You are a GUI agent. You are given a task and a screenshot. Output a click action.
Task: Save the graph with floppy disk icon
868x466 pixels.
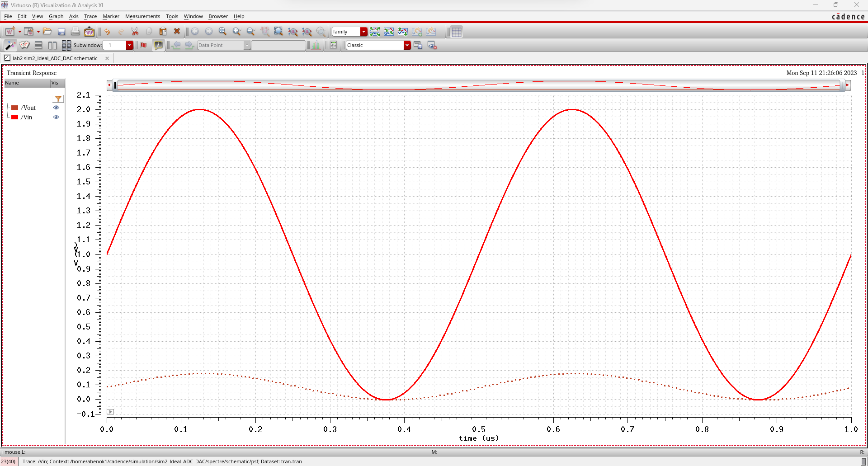point(61,32)
